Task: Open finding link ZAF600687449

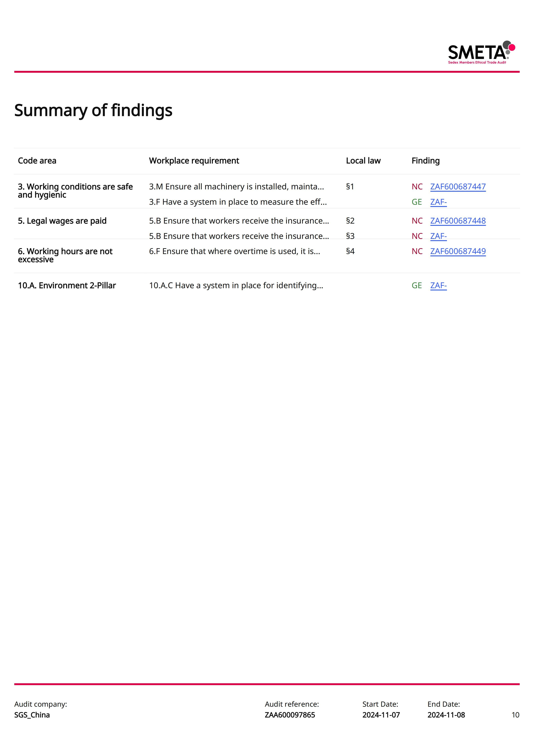Action: tap(458, 251)
